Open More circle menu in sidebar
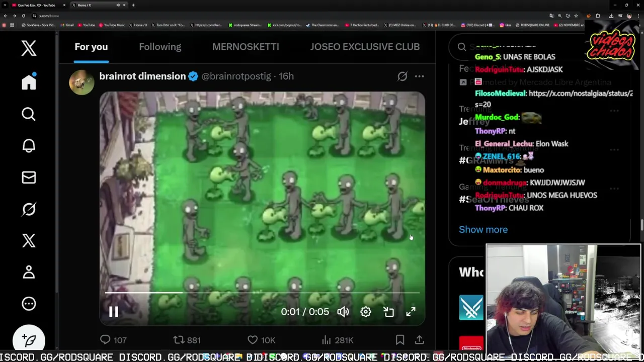 click(29, 304)
